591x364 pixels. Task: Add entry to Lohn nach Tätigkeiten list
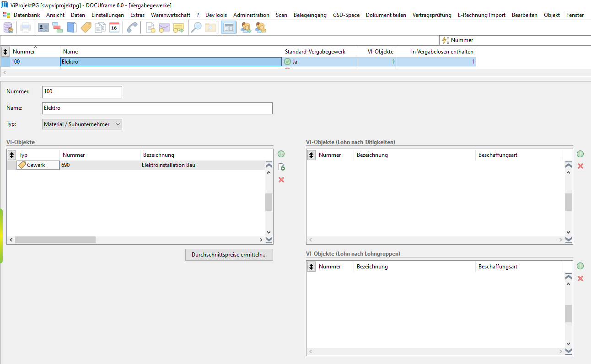point(580,154)
